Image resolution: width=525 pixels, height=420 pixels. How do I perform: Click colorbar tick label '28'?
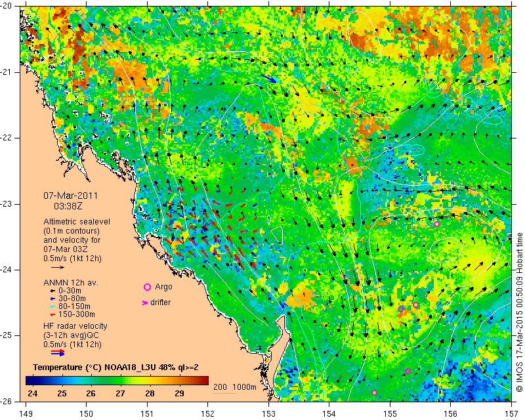[150, 393]
